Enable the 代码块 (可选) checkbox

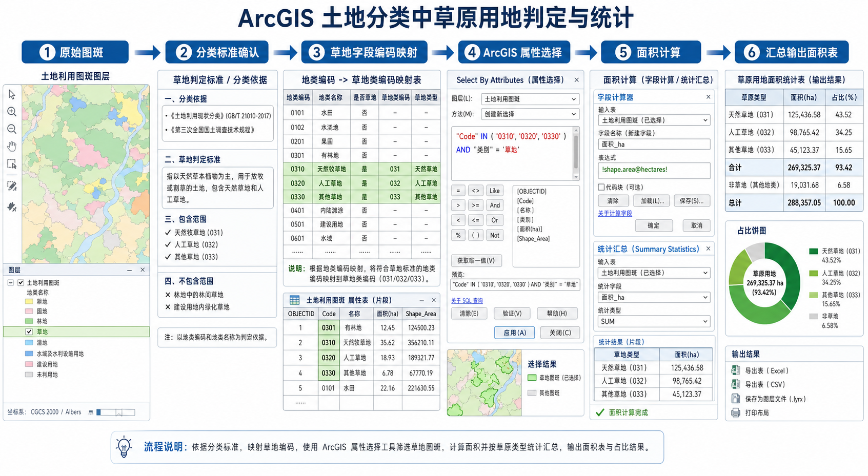(x=601, y=187)
